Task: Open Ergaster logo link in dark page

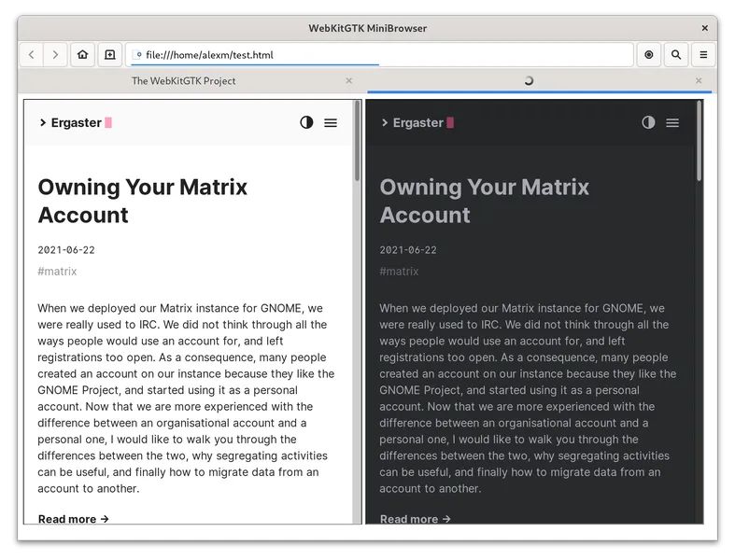Action: coord(417,122)
